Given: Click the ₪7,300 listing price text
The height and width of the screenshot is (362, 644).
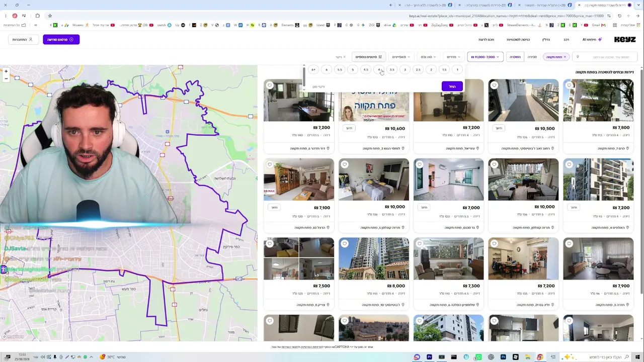Looking at the screenshot, I should (471, 286).
